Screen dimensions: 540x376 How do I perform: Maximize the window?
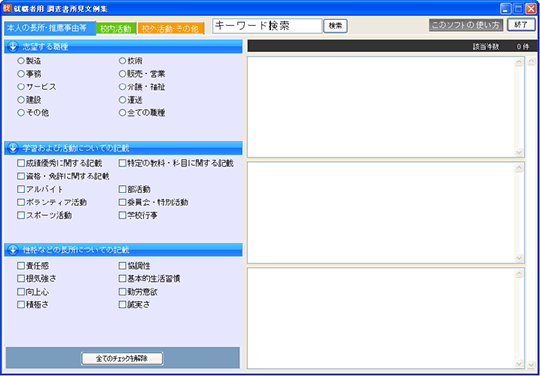518,9
